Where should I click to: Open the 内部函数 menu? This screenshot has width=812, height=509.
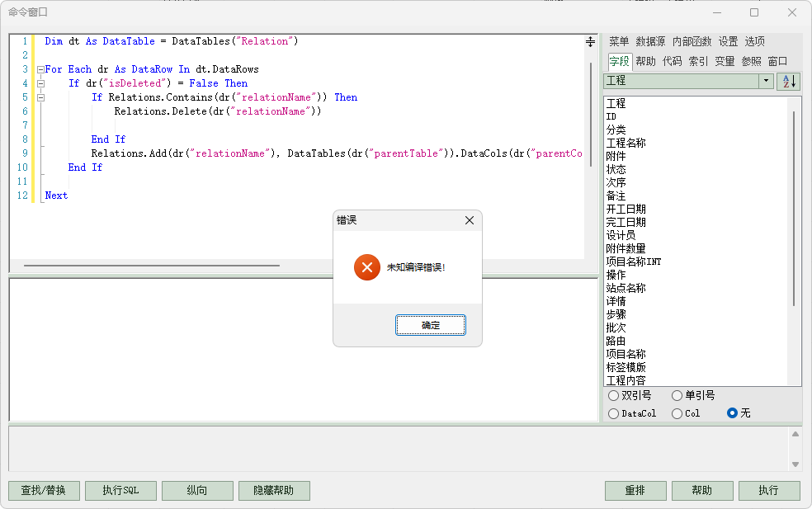click(x=692, y=41)
